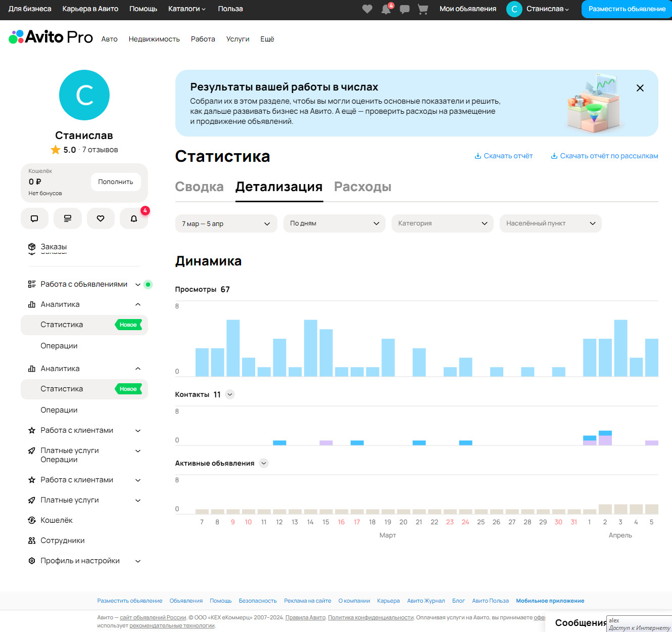Open sidebar listings quick button under wallet
This screenshot has width=672, height=632.
click(68, 218)
